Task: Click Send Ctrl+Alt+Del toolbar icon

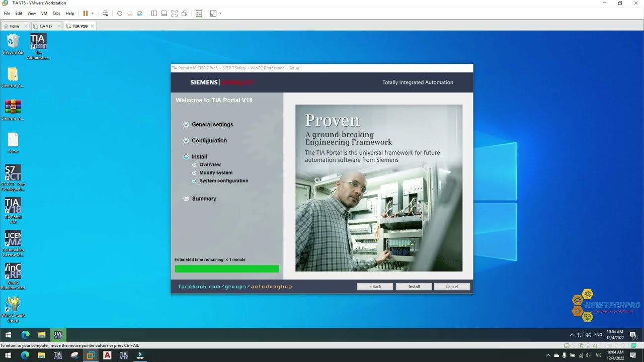Action: coord(105,14)
